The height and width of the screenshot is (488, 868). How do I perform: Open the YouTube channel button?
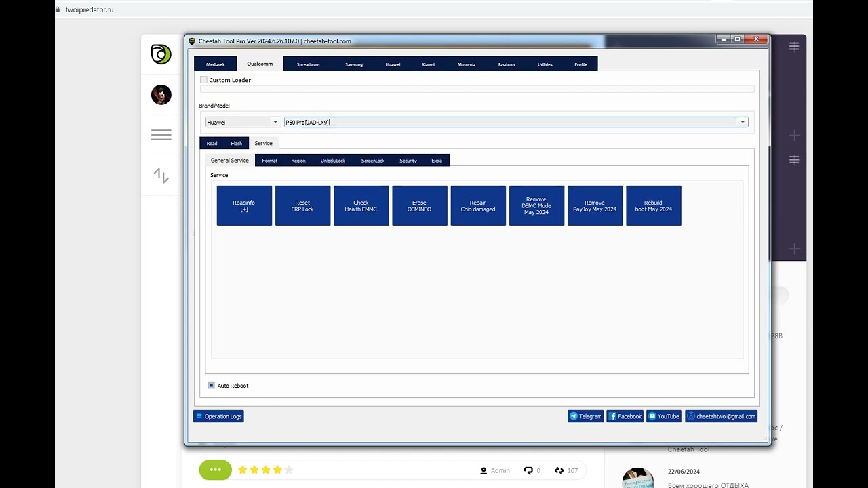coord(663,416)
